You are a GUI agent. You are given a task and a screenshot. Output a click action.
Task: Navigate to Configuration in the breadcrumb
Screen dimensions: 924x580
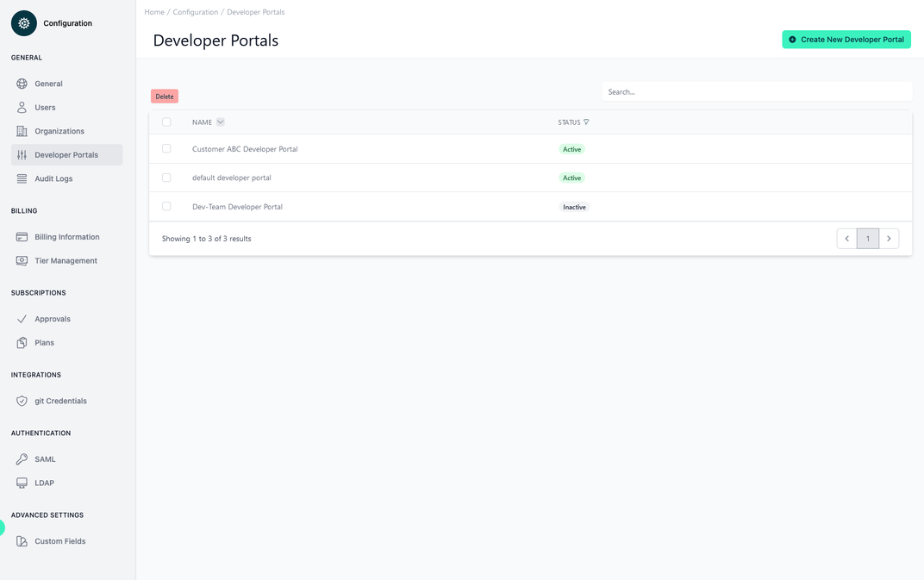(193, 12)
